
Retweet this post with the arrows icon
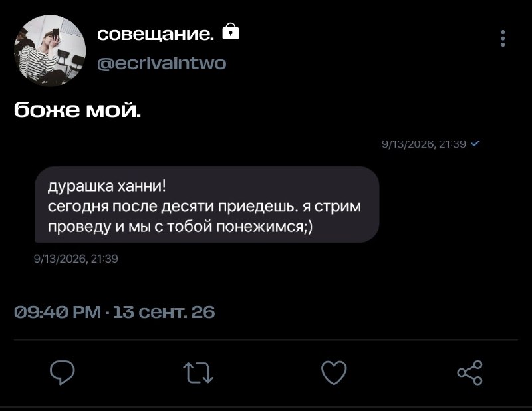click(x=198, y=373)
